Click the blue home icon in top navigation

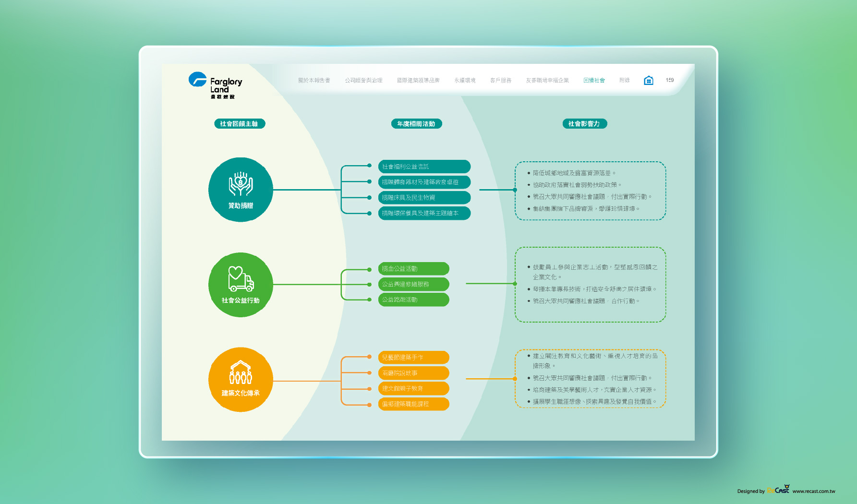648,80
